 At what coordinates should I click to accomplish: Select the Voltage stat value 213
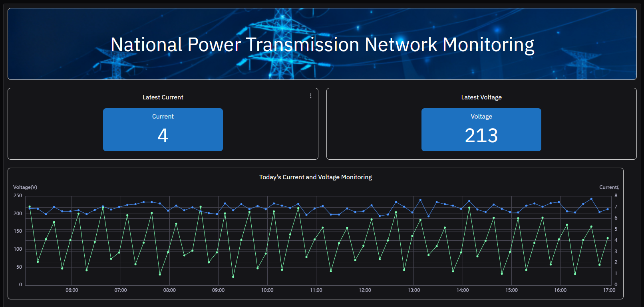[x=481, y=135]
